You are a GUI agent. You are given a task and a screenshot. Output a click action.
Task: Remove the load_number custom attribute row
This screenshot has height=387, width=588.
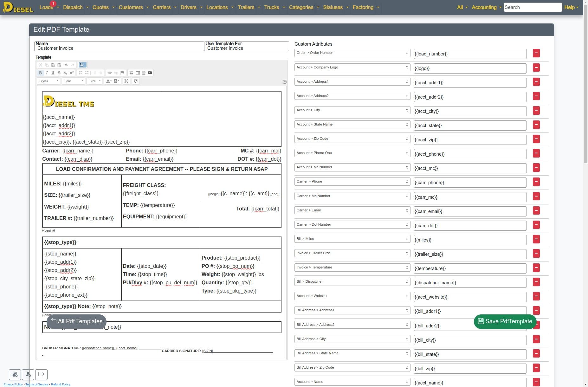coord(536,53)
